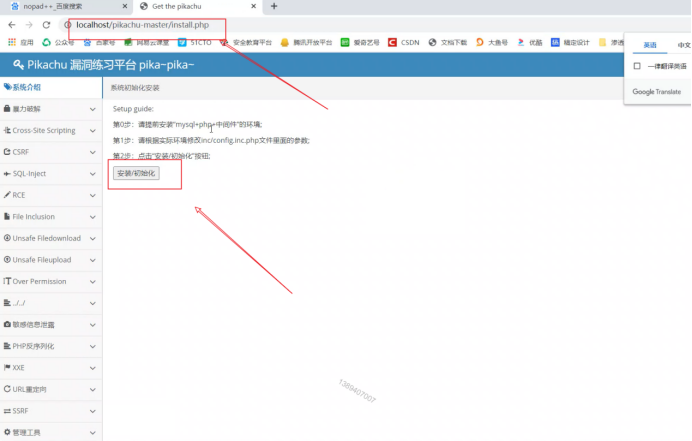This screenshot has height=441, width=692.
Task: Click the key icon in the Pikachu header
Action: 19,65
